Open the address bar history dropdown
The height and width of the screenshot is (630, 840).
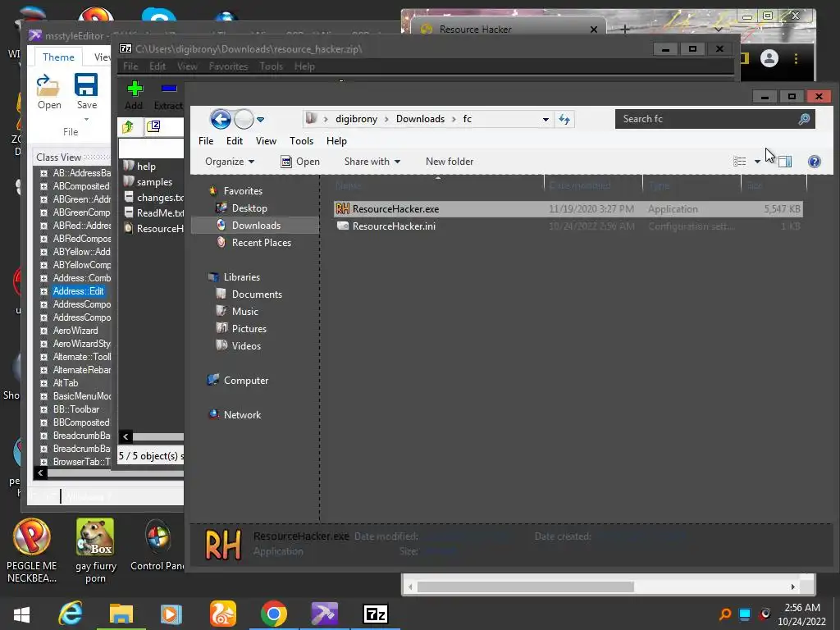546,120
